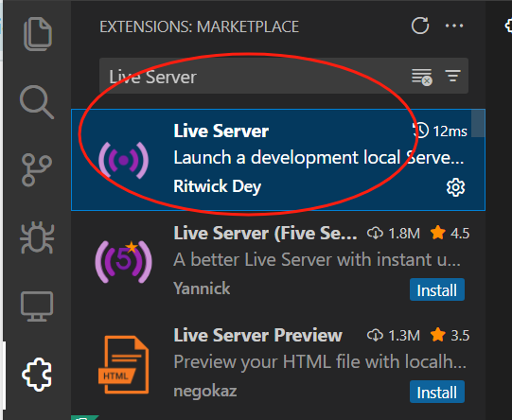Select Live Server (Five Server) list entry

278,261
